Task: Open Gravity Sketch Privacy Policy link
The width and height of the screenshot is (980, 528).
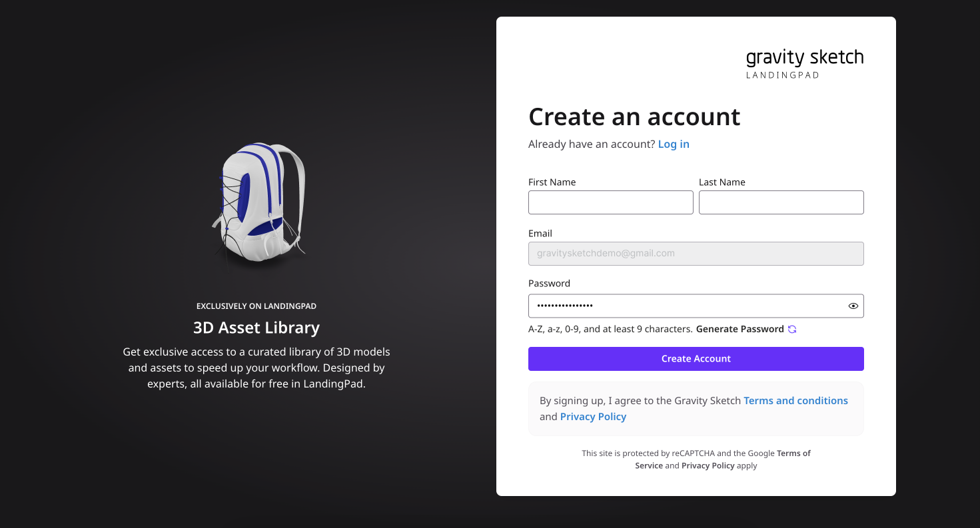Action: pos(593,417)
